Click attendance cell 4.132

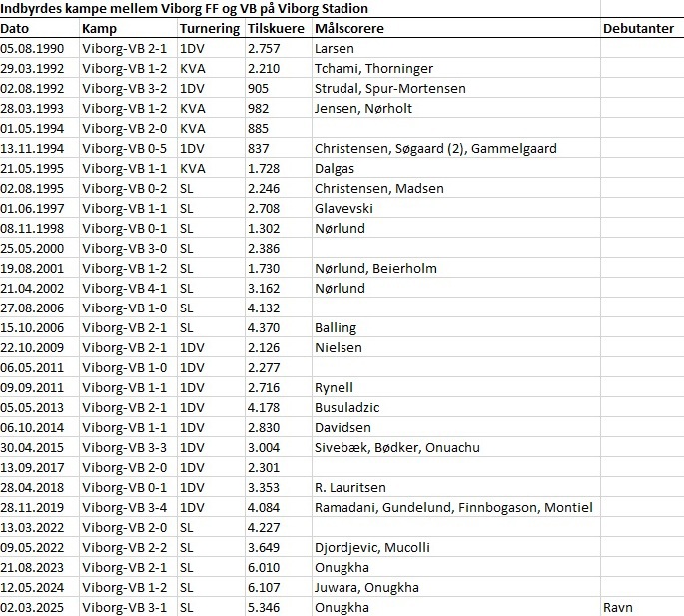(x=264, y=308)
